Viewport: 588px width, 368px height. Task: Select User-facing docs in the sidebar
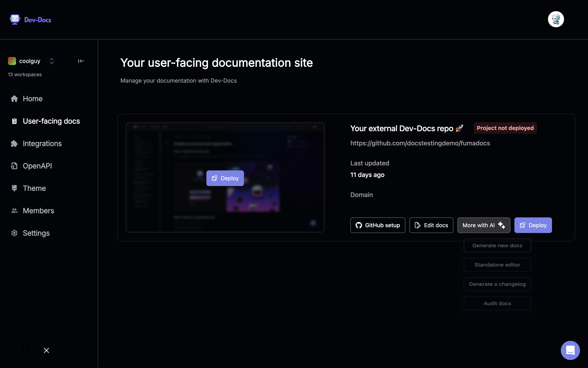tap(51, 121)
